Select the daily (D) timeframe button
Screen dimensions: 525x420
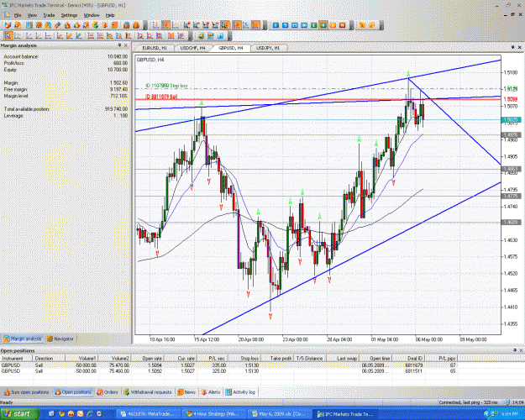(x=333, y=25)
